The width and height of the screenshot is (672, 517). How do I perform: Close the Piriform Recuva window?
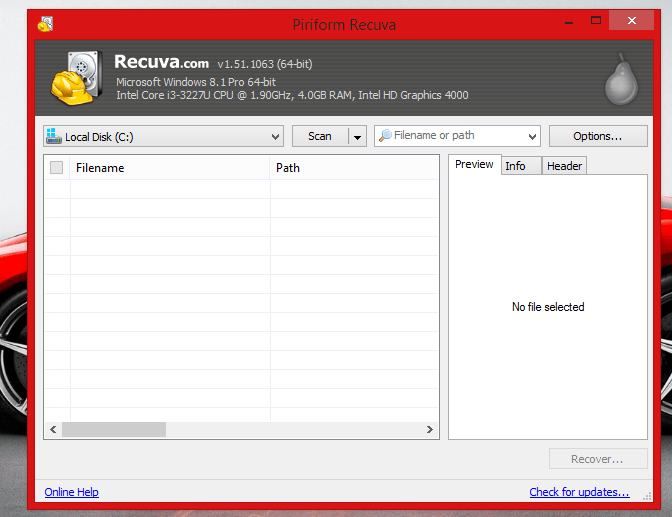[x=632, y=20]
